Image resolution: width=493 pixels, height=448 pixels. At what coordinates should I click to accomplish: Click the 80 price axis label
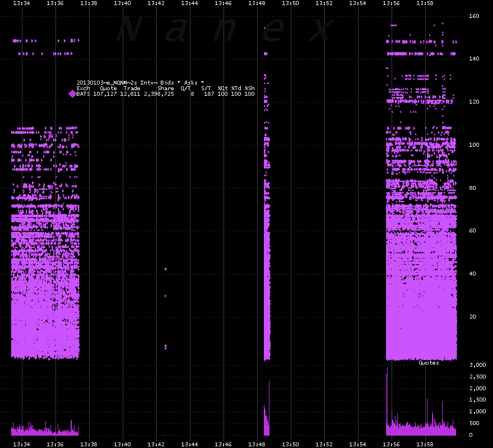[x=472, y=188]
